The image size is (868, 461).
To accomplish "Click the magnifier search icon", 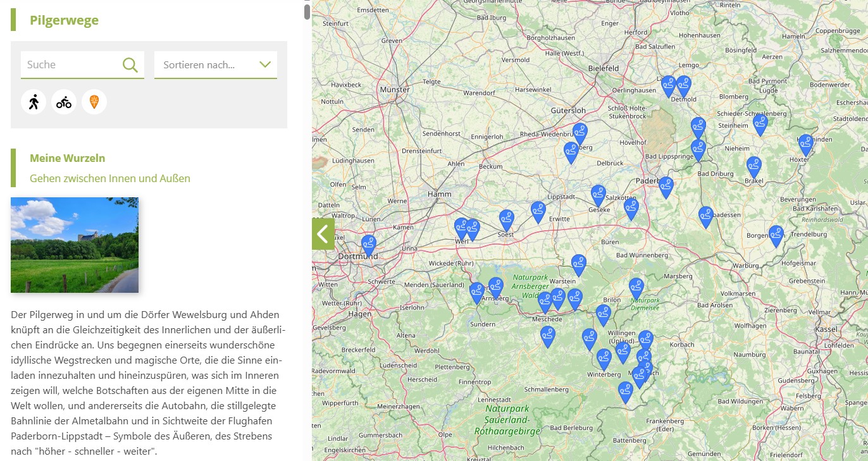I will tap(130, 65).
